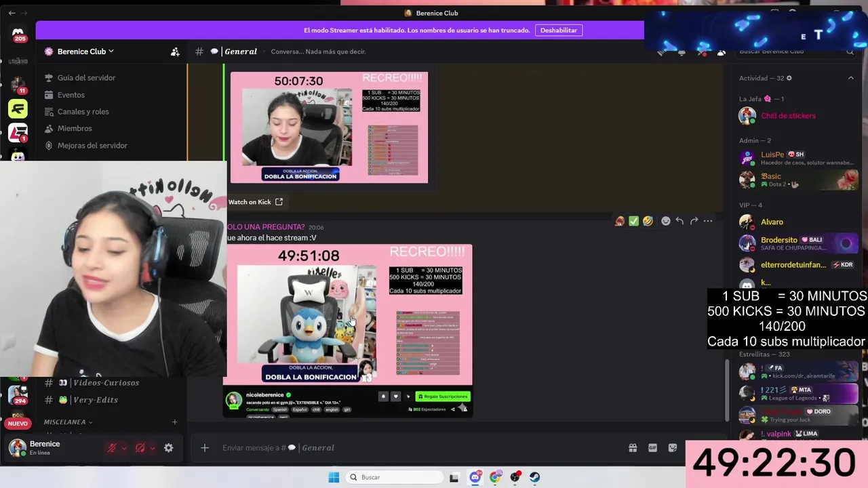The width and height of the screenshot is (868, 488).
Task: Click the NUEVO unread mentions pill
Action: pyautogui.click(x=18, y=424)
